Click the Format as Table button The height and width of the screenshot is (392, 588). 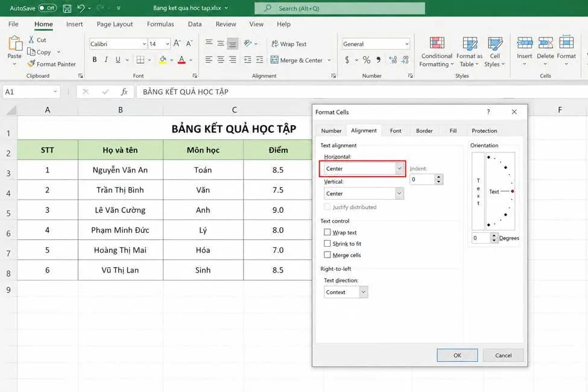click(x=470, y=52)
